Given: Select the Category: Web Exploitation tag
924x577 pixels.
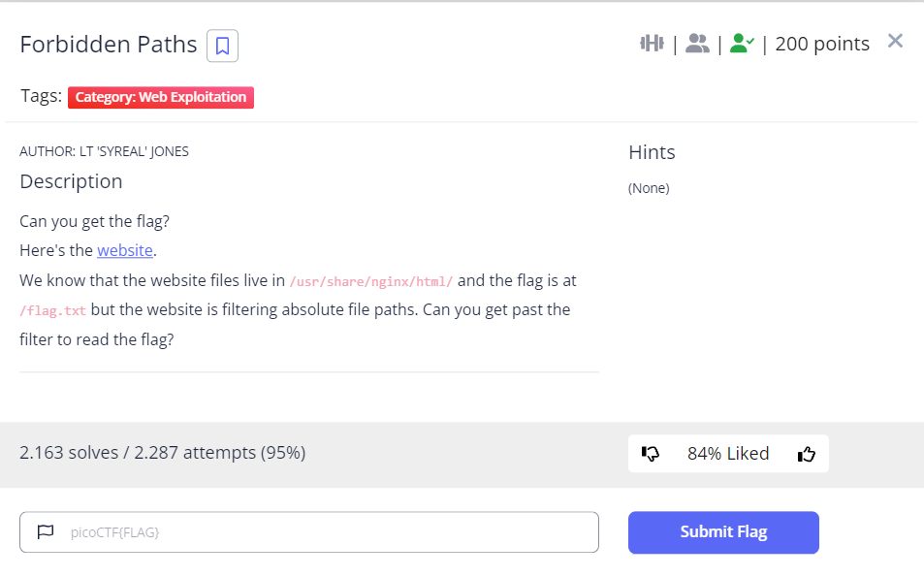Looking at the screenshot, I should pos(161,97).
